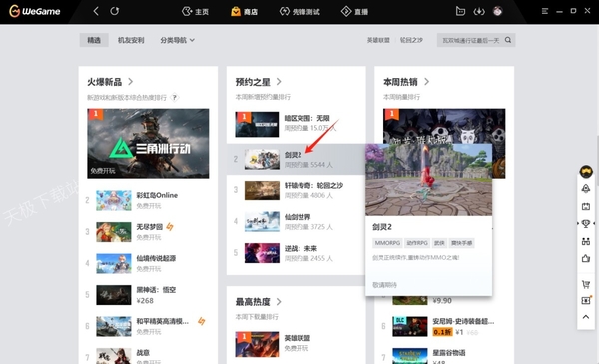Select the 精选 tab
This screenshot has width=599, height=364.
point(94,40)
